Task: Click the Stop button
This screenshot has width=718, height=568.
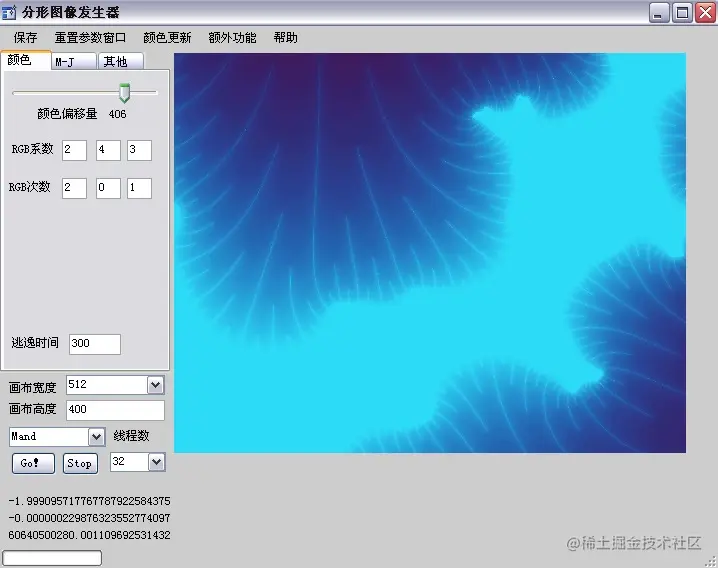Action: [80, 464]
